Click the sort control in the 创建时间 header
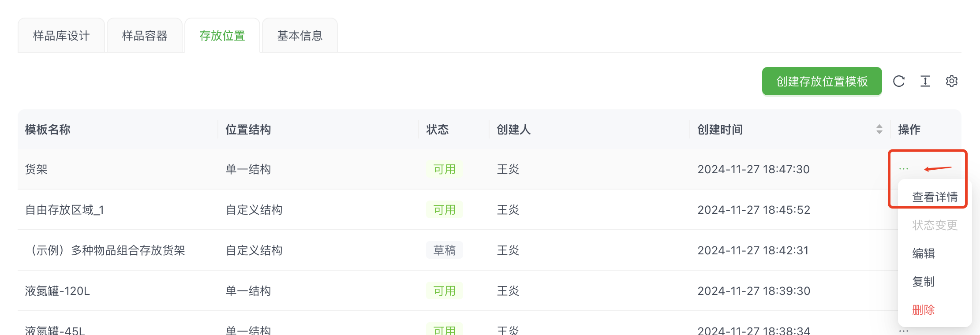 pos(880,129)
